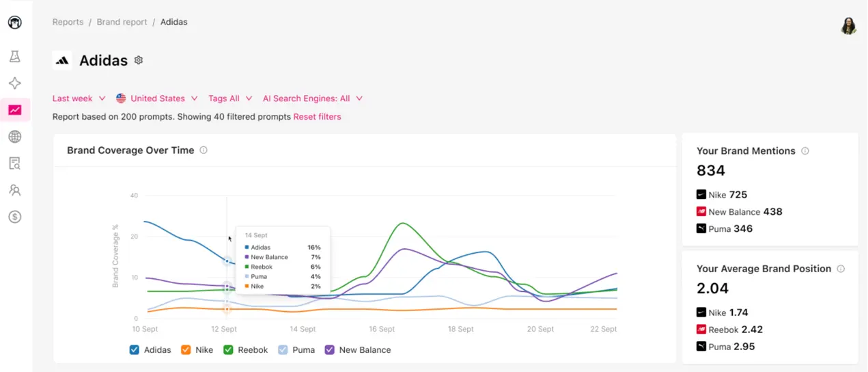This screenshot has height=372, width=868.
Task: Open the globe icon in sidebar
Action: click(14, 137)
